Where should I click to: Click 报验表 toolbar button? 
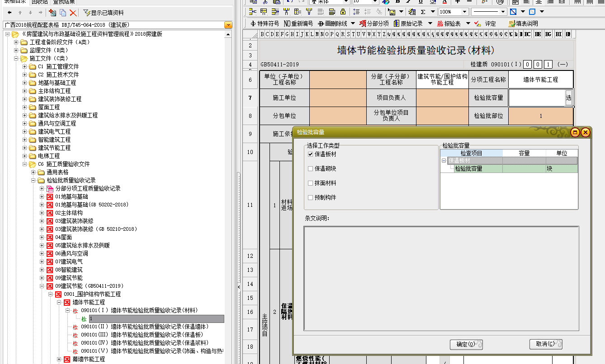(449, 23)
